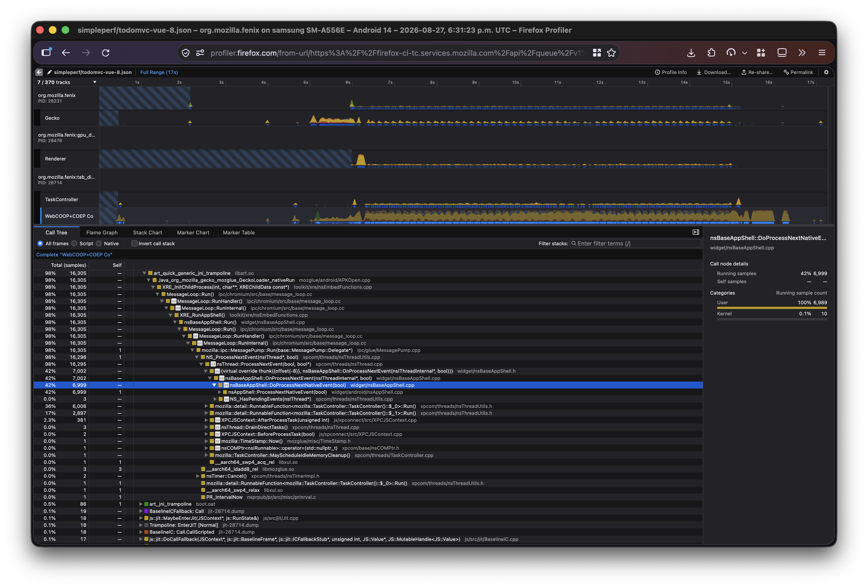Select the Script radio button
The image size is (868, 588).
click(74, 243)
